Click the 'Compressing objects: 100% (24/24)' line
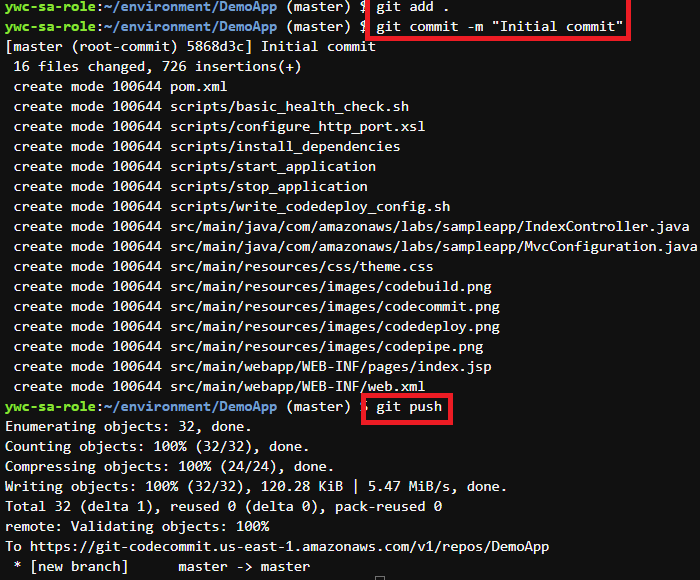This screenshot has width=700, height=580. pyautogui.click(x=169, y=467)
